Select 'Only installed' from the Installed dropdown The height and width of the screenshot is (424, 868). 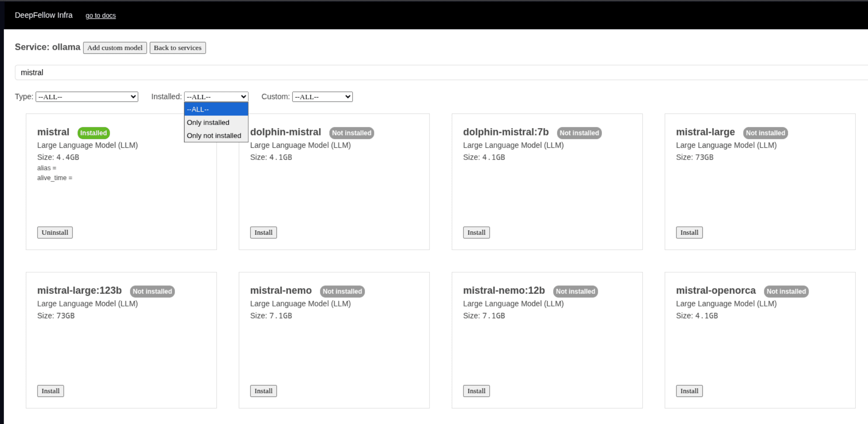click(208, 122)
